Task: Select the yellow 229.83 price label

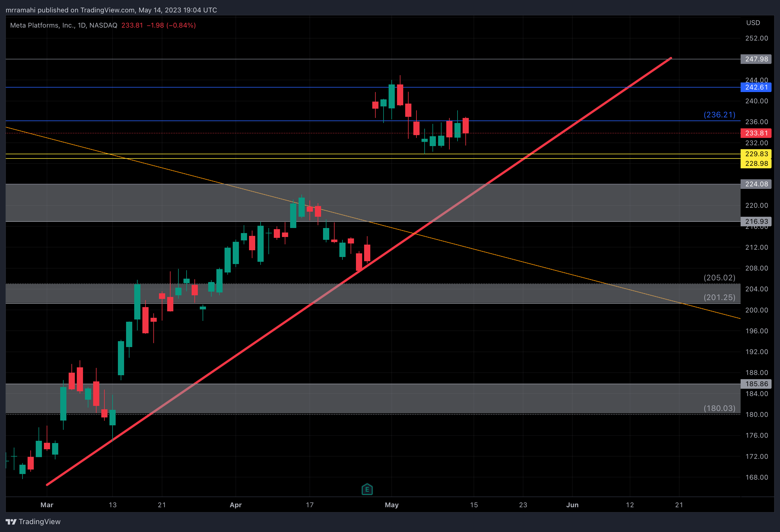Action: [756, 154]
